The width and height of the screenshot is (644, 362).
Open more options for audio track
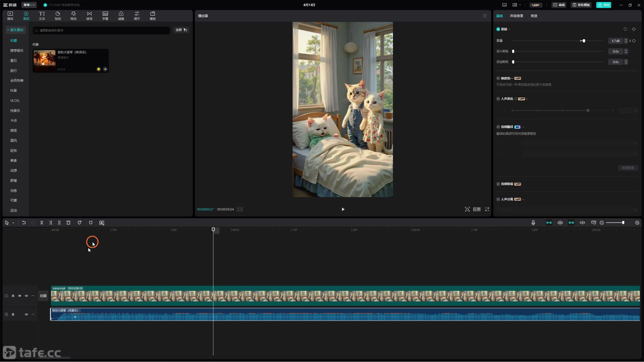click(x=33, y=314)
